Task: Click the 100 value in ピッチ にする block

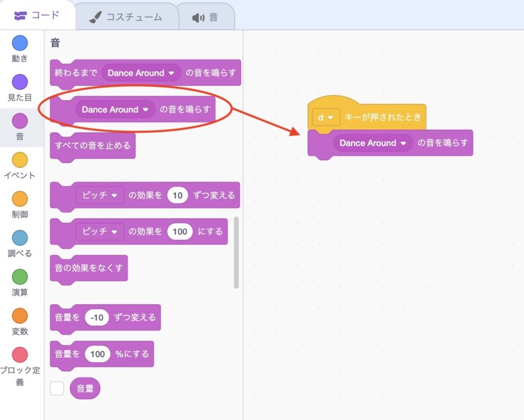Action: point(180,232)
